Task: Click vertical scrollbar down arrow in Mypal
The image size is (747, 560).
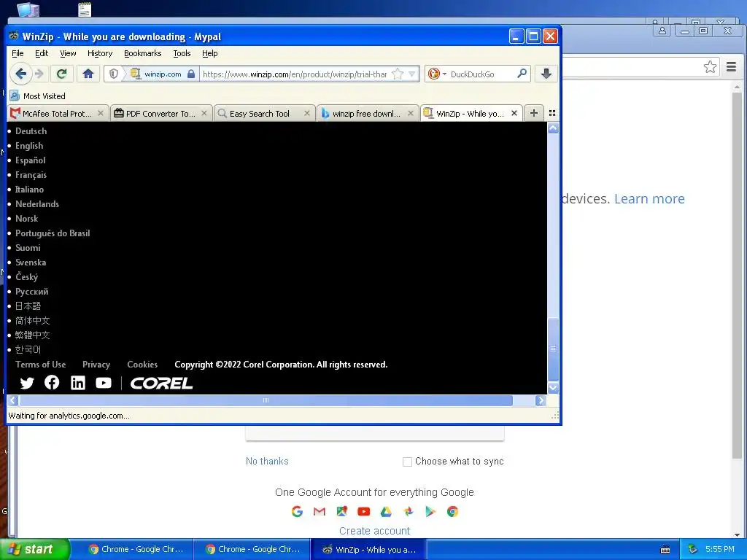Action: 553,388
